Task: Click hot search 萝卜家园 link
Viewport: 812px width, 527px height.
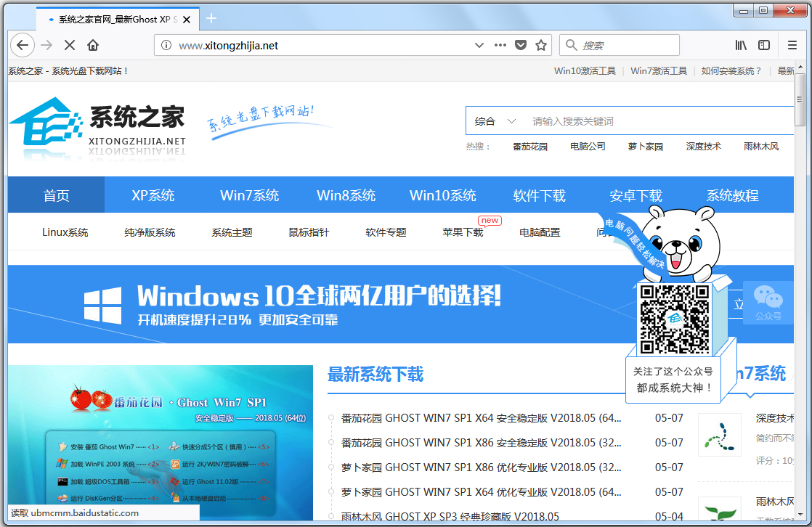Action: coord(645,147)
